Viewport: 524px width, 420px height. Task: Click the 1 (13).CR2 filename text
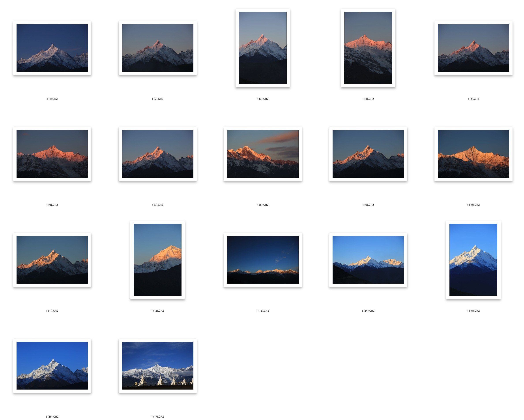[262, 311]
